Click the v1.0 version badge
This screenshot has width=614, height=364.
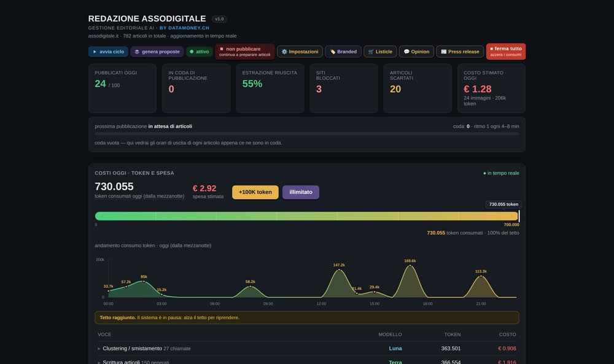pos(219,19)
